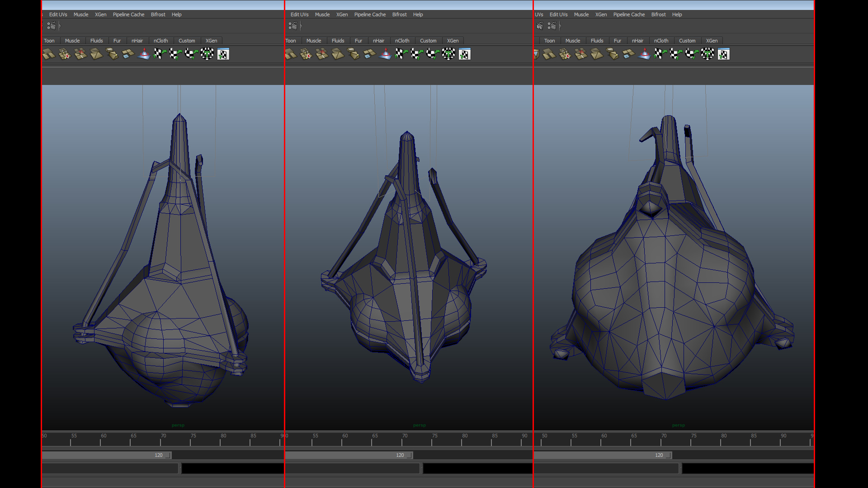
Task: Select Sculpt Geometry tool icon in middle panel
Action: (x=386, y=54)
